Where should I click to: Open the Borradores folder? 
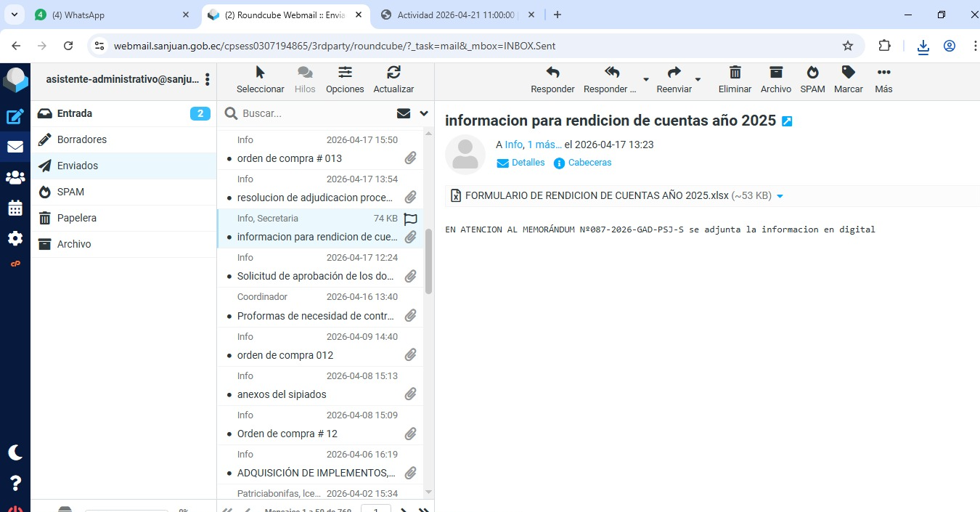pyautogui.click(x=82, y=139)
